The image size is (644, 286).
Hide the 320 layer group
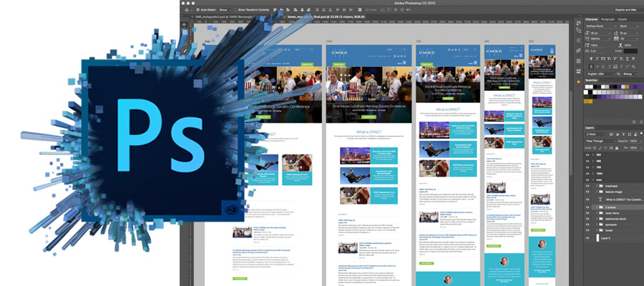tap(587, 154)
